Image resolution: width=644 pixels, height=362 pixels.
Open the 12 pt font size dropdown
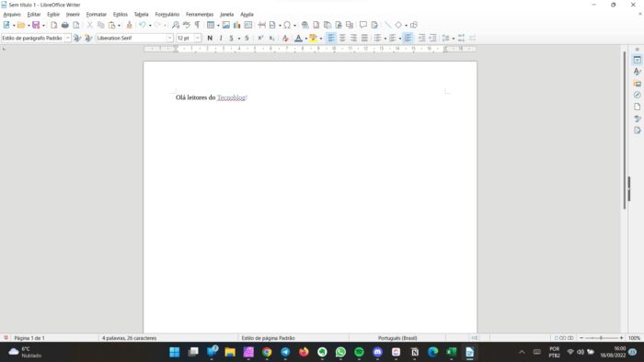[x=198, y=38]
